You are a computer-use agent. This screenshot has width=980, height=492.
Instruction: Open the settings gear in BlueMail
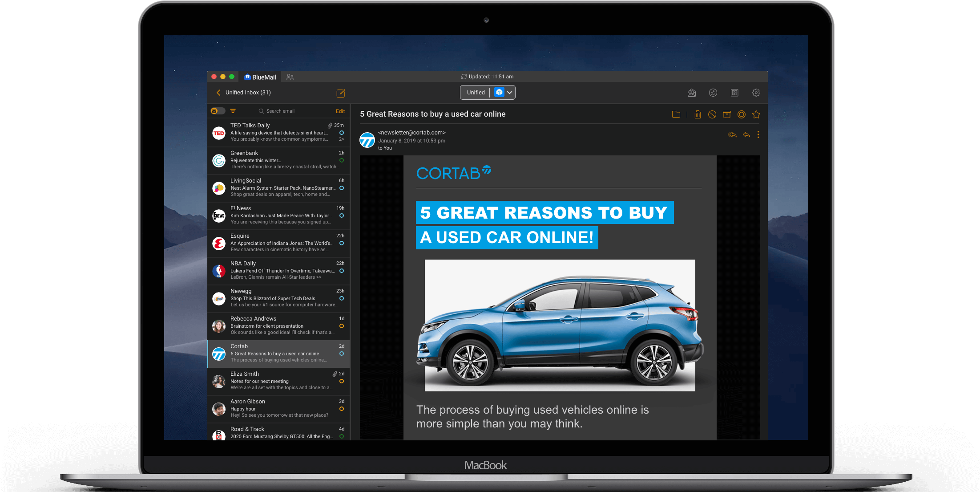756,93
